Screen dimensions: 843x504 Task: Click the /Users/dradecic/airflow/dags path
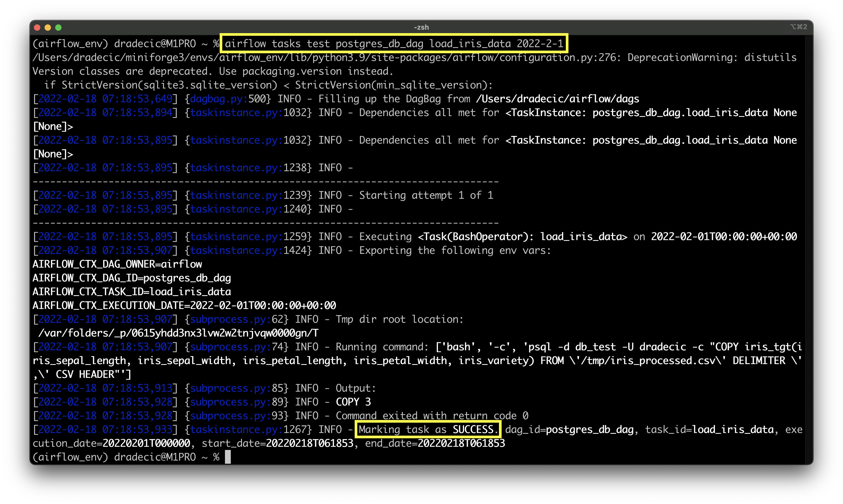(558, 99)
